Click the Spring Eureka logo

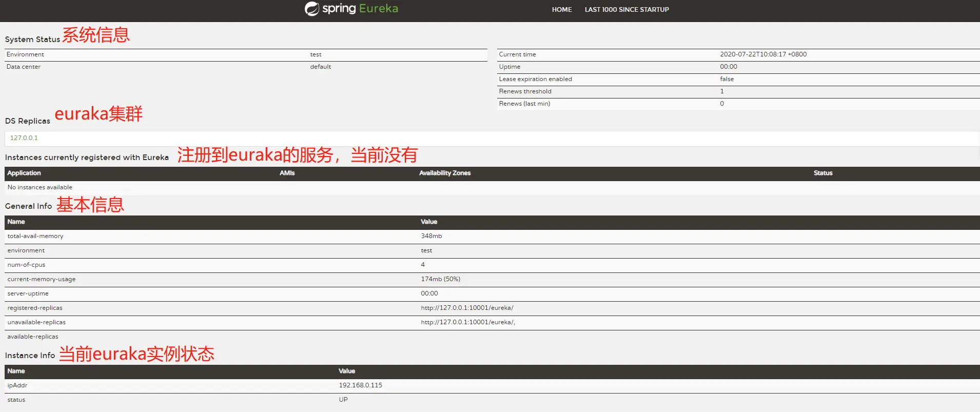click(351, 9)
